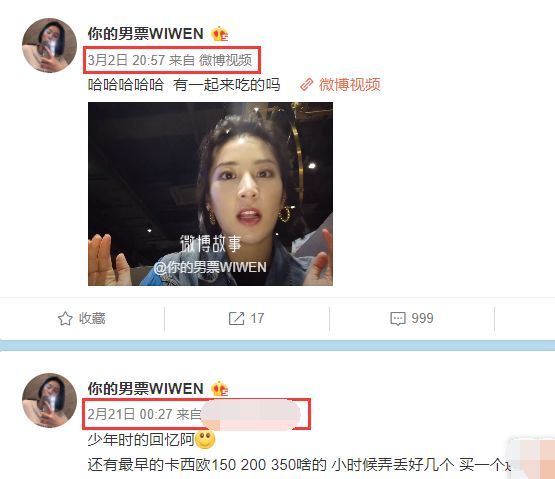
Task: Click the crown badge in first post
Action: click(219, 34)
